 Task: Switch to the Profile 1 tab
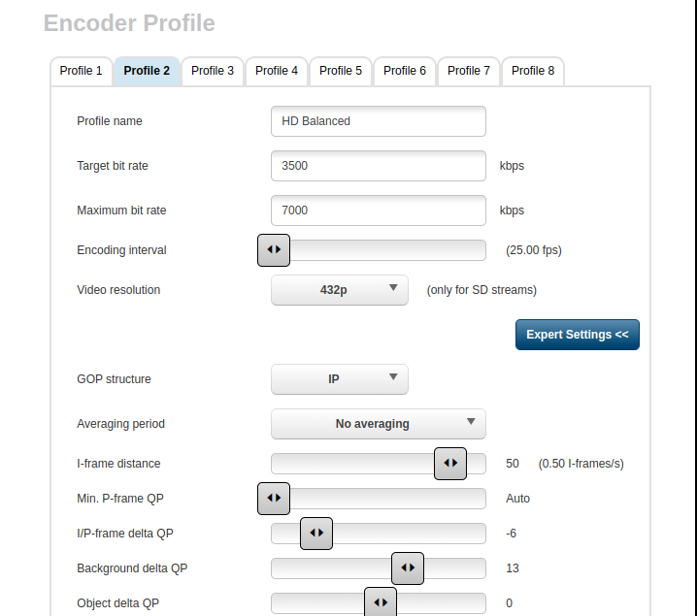point(81,71)
